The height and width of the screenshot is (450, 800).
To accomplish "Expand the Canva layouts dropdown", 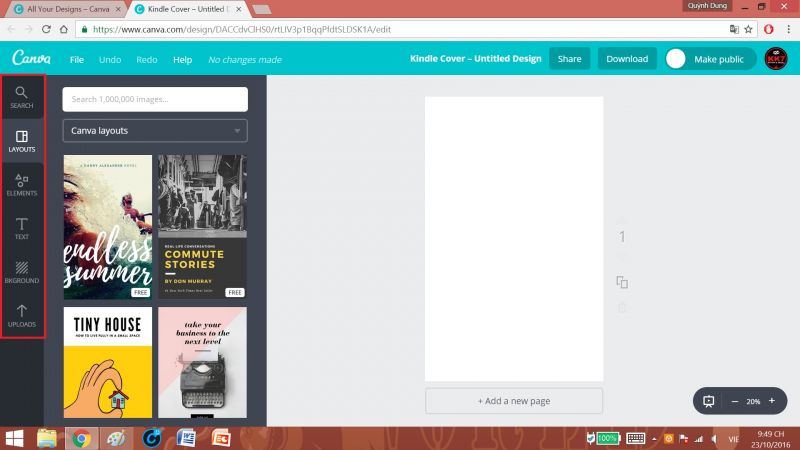I will pos(154,130).
